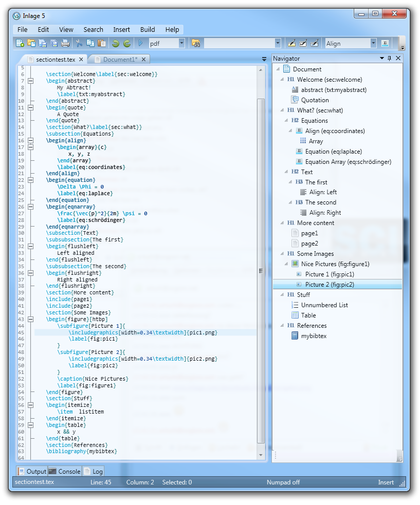
Task: Open the Search menu
Action: tap(93, 30)
